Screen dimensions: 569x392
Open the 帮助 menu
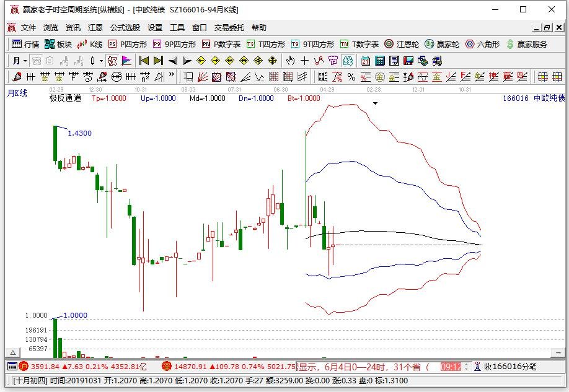coord(258,28)
